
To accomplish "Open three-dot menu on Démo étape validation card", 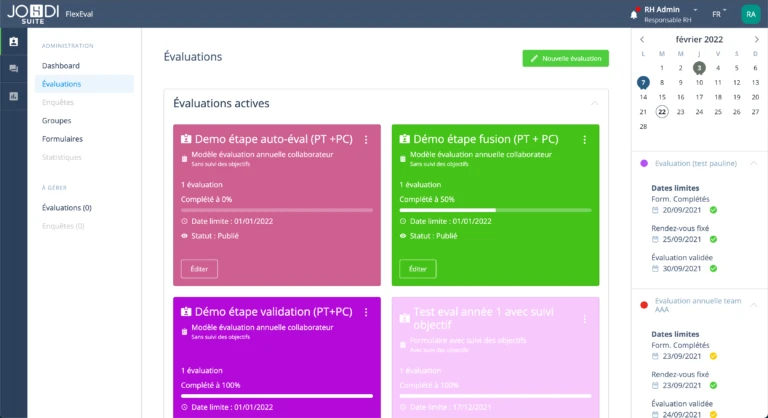I will 366,312.
